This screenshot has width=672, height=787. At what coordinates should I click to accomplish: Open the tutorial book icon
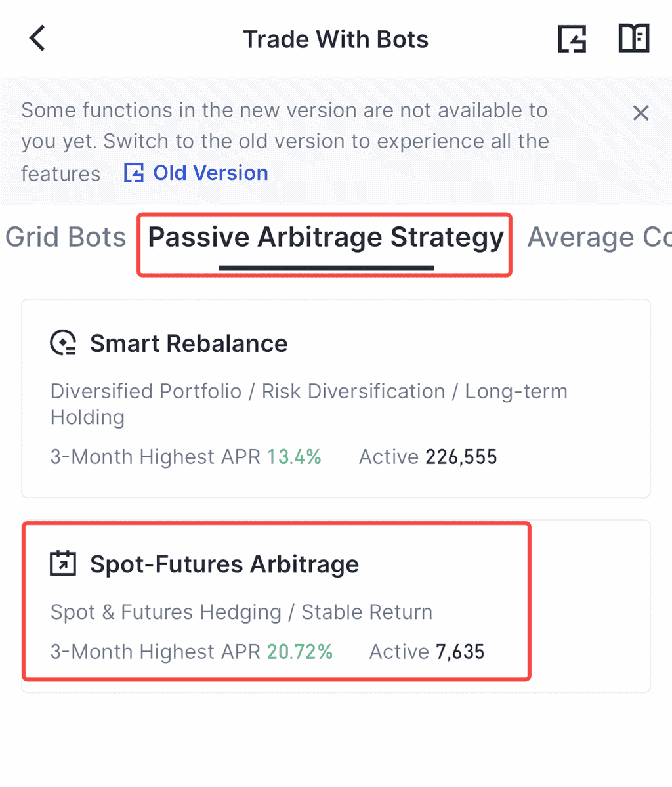coord(634,39)
